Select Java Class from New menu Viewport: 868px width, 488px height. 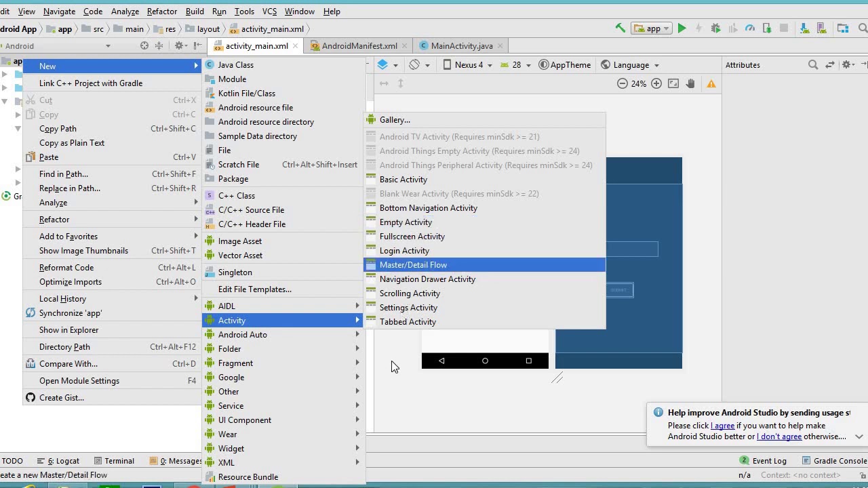coord(283,65)
